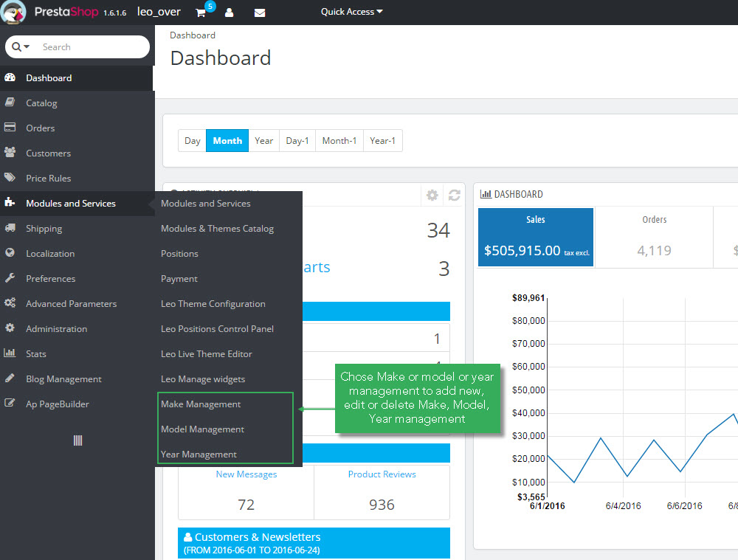Open the Quick Access dropdown
Image resolution: width=738 pixels, height=560 pixels.
click(x=351, y=12)
